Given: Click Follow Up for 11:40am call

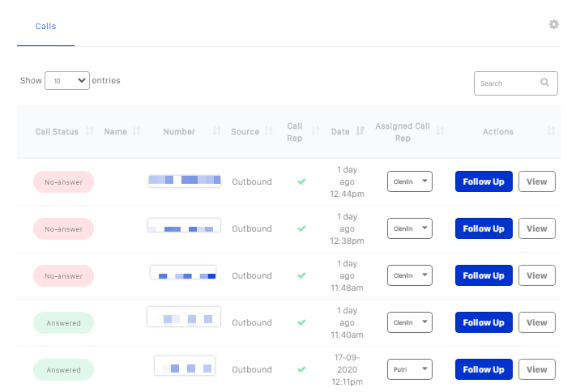Looking at the screenshot, I should (x=484, y=322).
